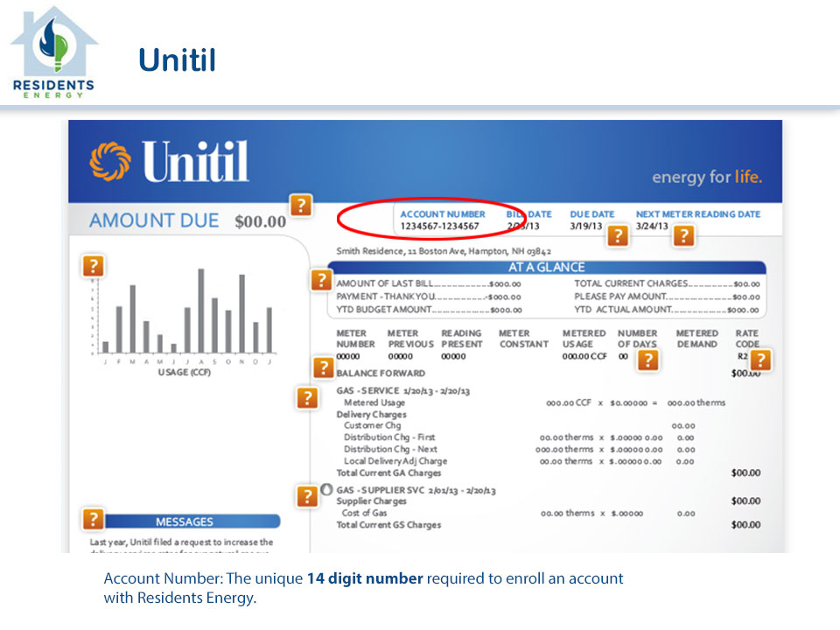Screen dimensions: 840x630
Task: Click help icon under Next Meter Reading Date
Action: (683, 235)
